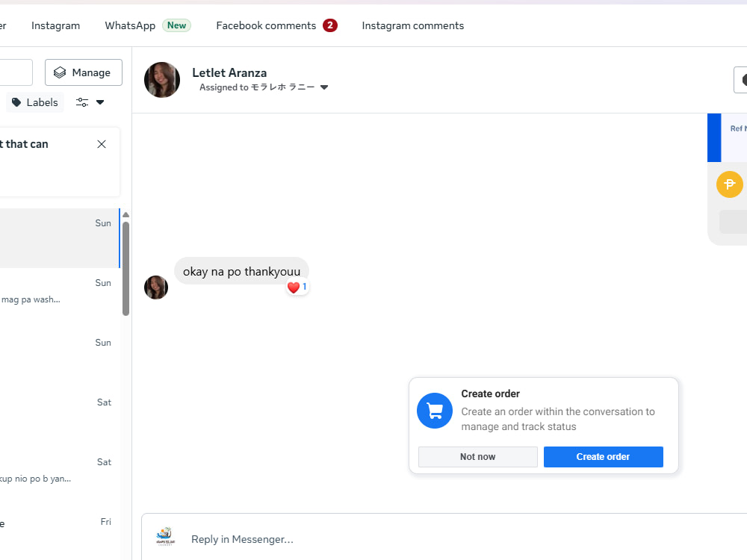Open the Instagram inbox tab
Viewport: 747px width, 560px height.
[55, 25]
